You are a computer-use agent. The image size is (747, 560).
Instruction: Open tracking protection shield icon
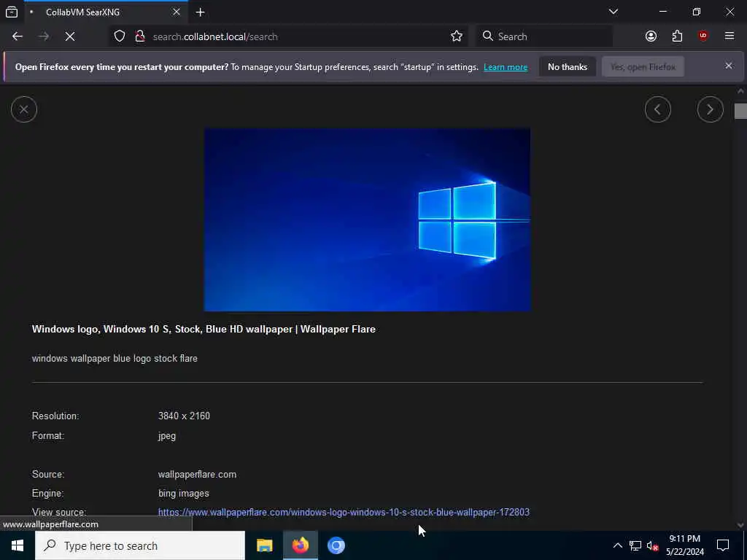coord(120,36)
